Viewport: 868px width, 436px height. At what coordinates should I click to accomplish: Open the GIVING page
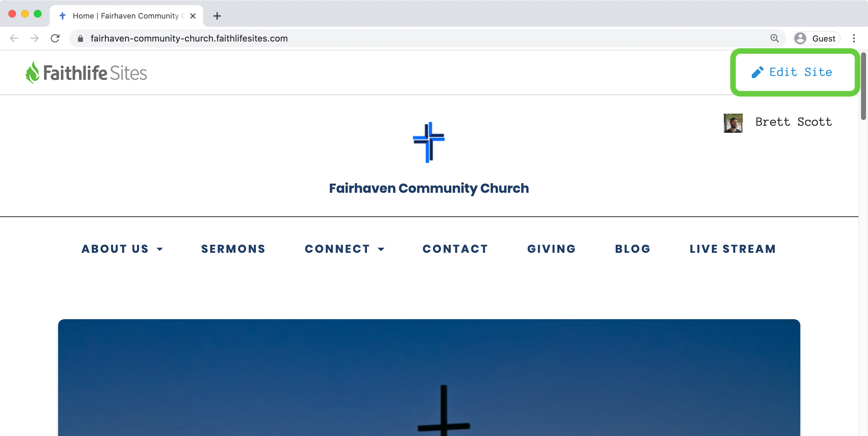[x=552, y=249]
